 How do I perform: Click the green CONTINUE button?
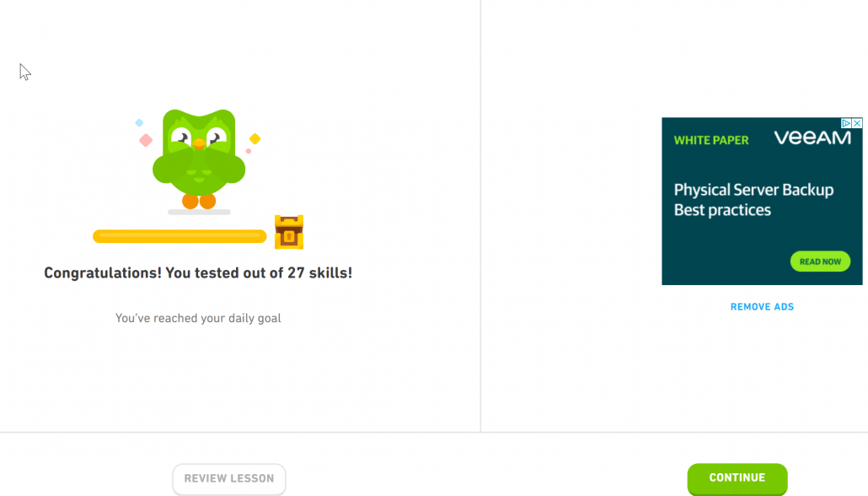(x=737, y=478)
